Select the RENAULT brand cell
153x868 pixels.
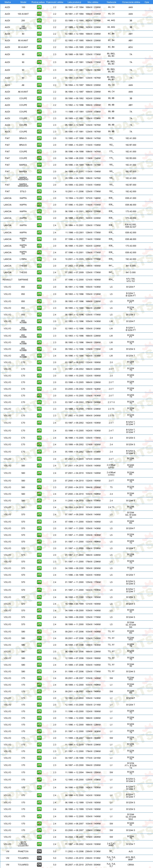pyautogui.click(x=7, y=280)
